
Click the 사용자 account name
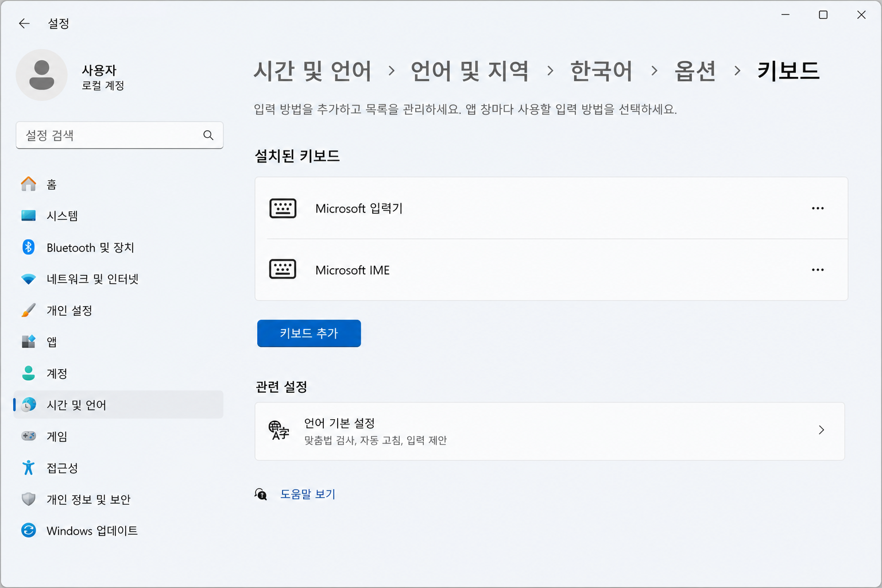pyautogui.click(x=99, y=70)
